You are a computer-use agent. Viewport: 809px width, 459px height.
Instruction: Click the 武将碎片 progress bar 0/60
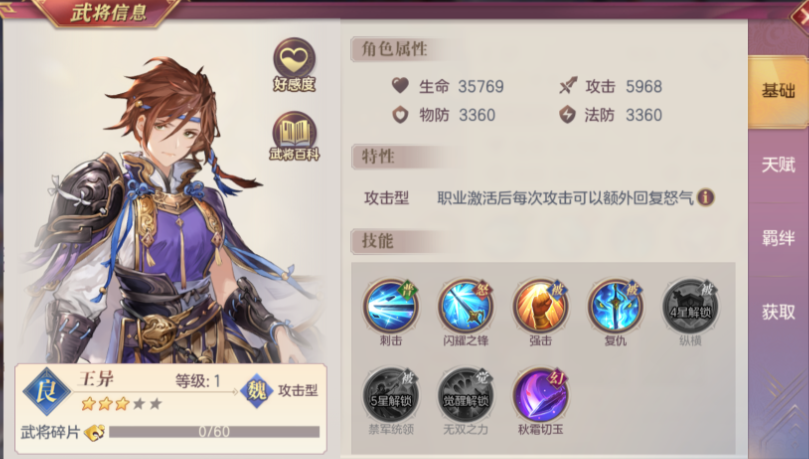coord(214,432)
